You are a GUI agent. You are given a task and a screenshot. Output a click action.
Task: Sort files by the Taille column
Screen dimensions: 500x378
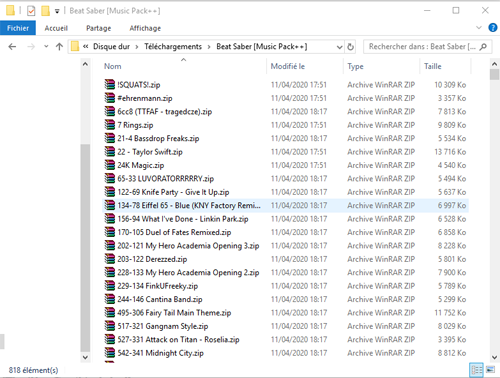[x=433, y=66]
